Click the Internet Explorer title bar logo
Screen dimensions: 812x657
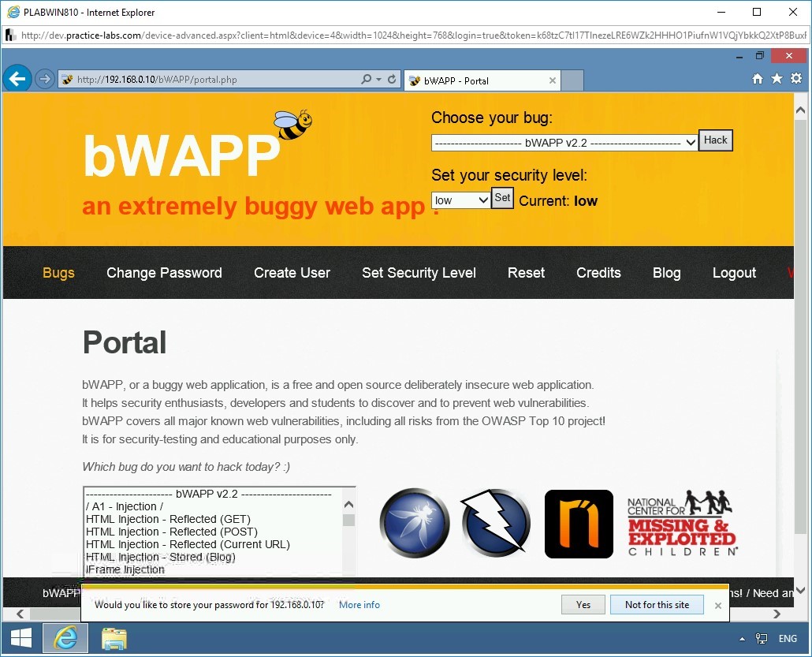coord(13,12)
